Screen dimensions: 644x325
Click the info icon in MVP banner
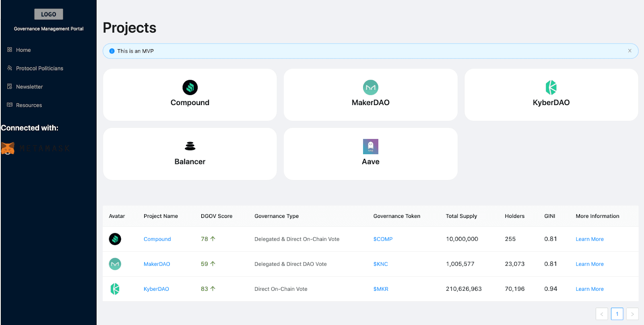pos(112,51)
